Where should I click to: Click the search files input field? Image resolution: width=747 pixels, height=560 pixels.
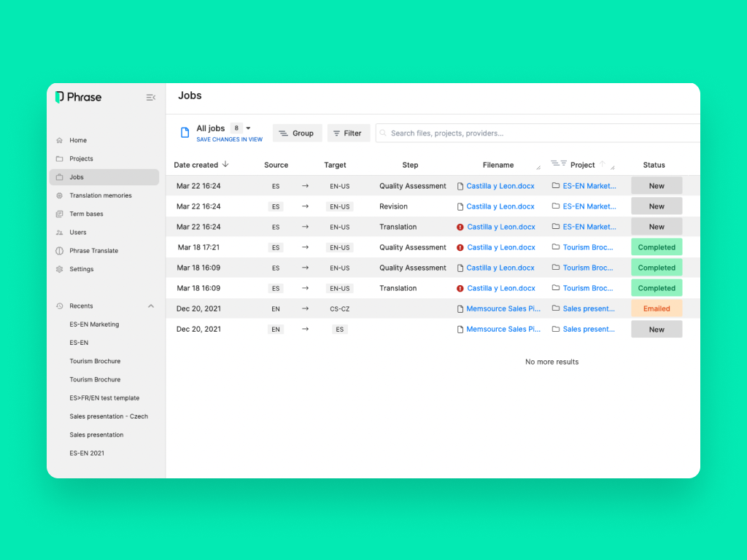tap(540, 133)
